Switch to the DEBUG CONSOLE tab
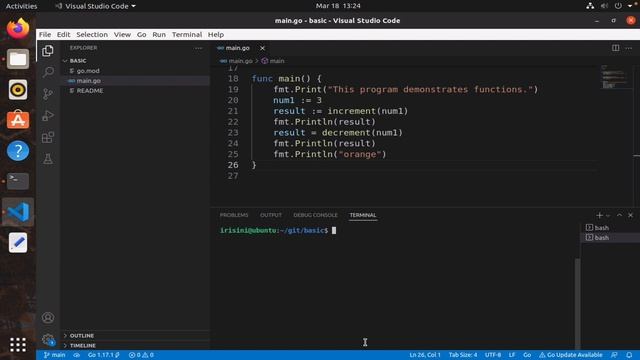Image resolution: width=640 pixels, height=360 pixels. click(x=315, y=215)
